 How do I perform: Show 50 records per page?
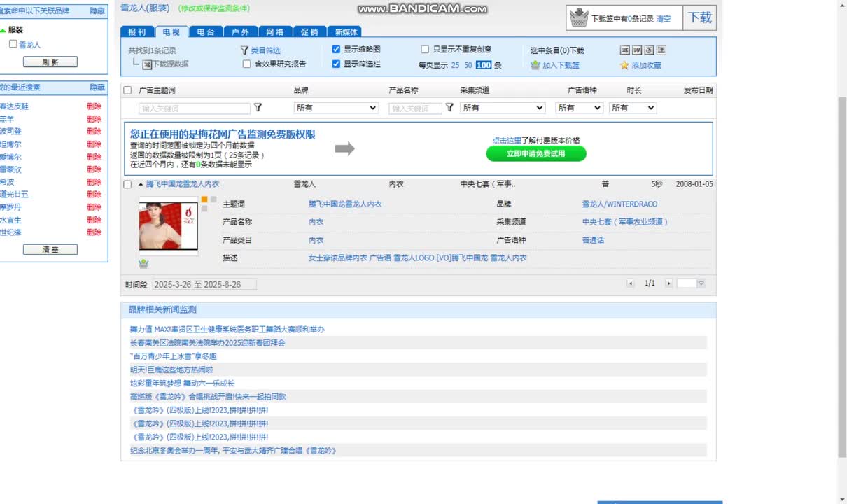click(468, 65)
